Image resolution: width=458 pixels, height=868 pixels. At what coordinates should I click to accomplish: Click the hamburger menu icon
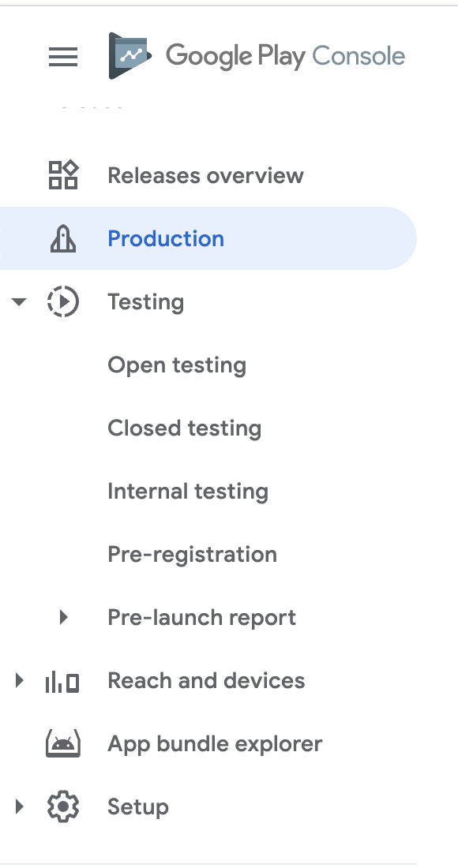[63, 57]
